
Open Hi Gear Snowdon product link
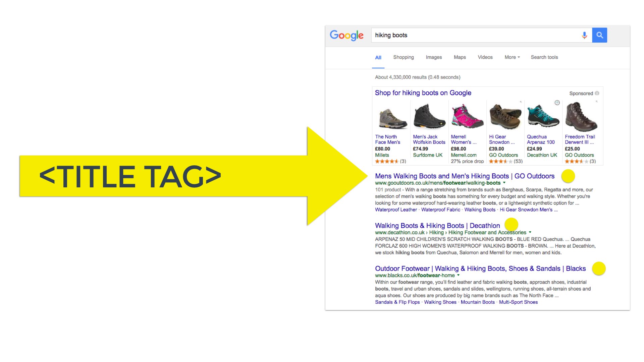[501, 139]
